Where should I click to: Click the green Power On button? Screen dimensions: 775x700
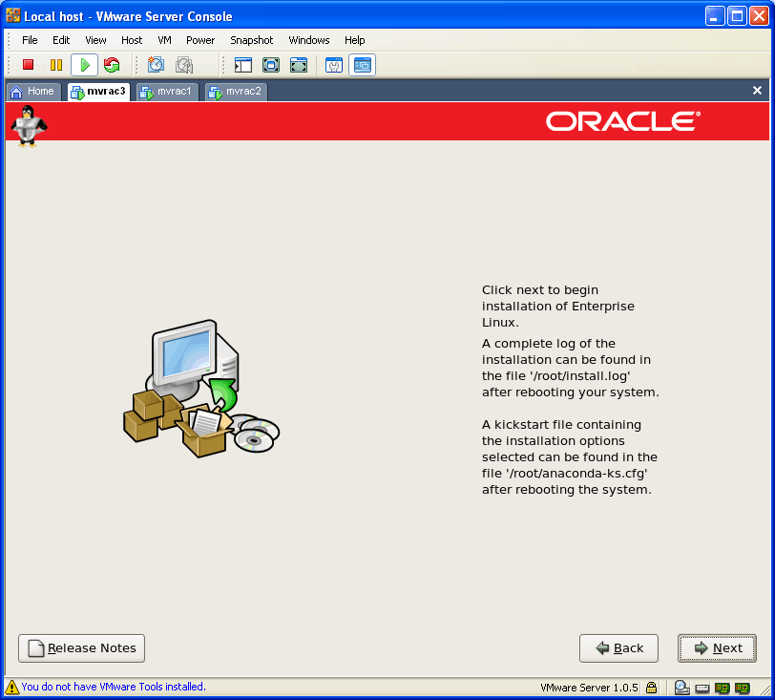[84, 65]
